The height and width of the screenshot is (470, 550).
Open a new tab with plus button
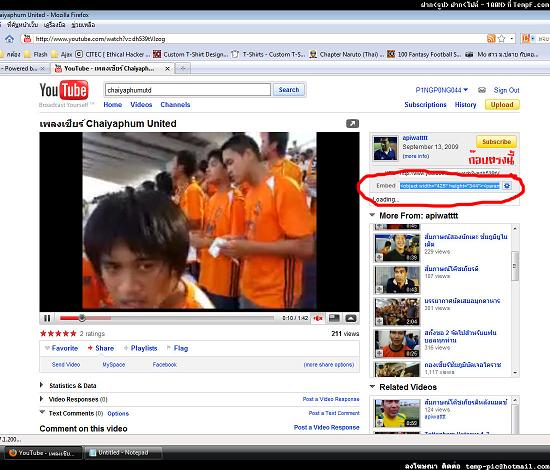[183, 69]
